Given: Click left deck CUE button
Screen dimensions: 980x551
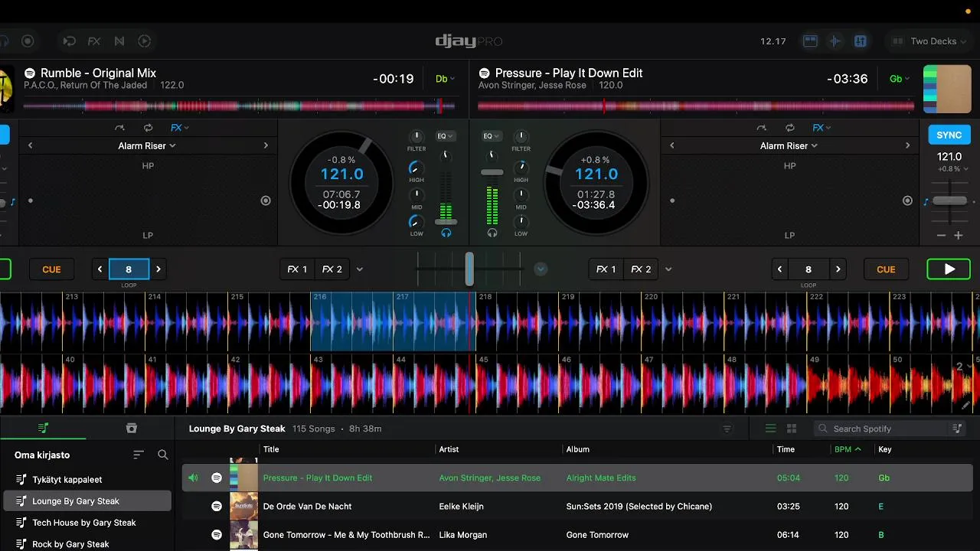Looking at the screenshot, I should (51, 269).
